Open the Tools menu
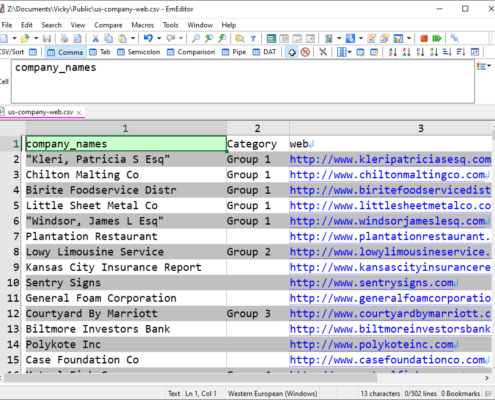Viewport: 495px width, 400px height. click(170, 25)
